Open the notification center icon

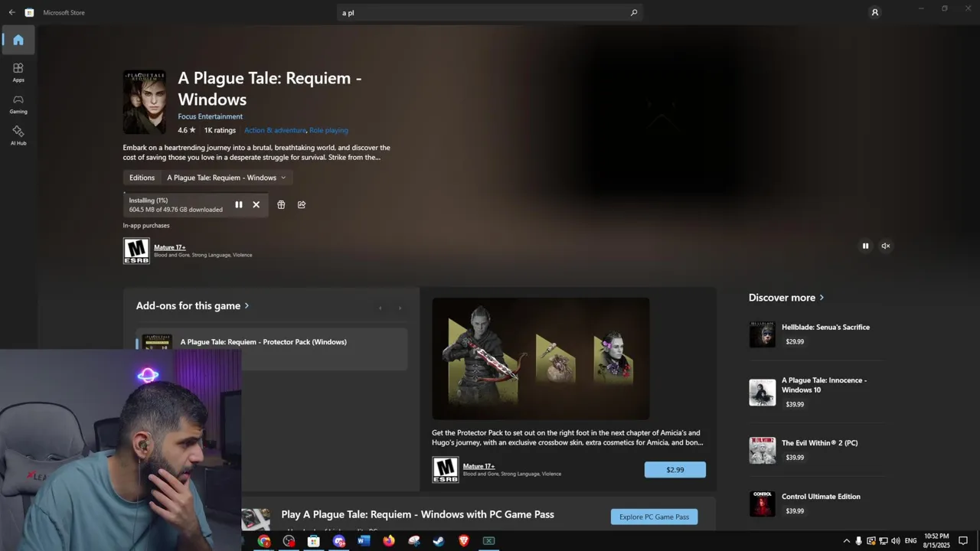(x=963, y=541)
